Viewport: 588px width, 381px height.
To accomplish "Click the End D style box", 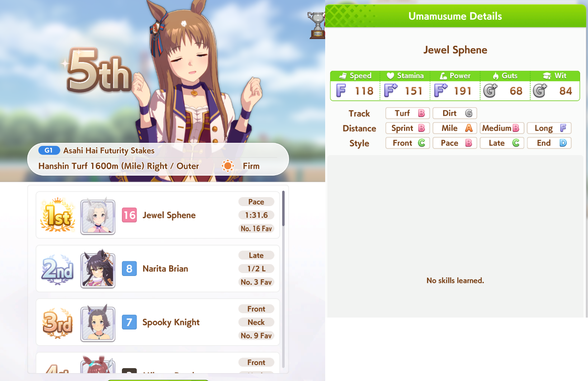I will click(x=549, y=143).
